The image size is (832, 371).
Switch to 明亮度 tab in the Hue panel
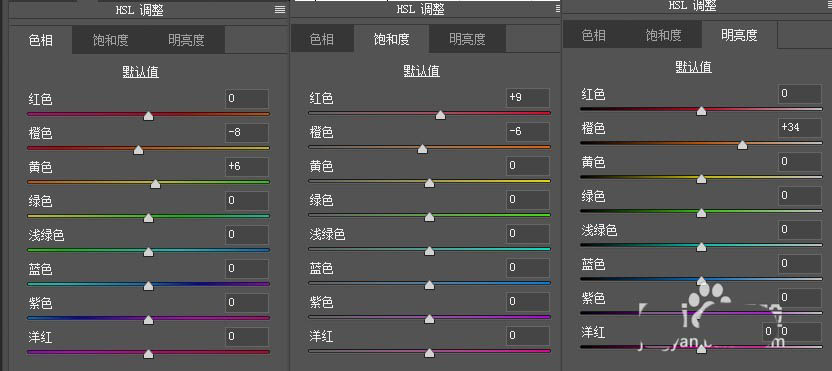pos(186,40)
